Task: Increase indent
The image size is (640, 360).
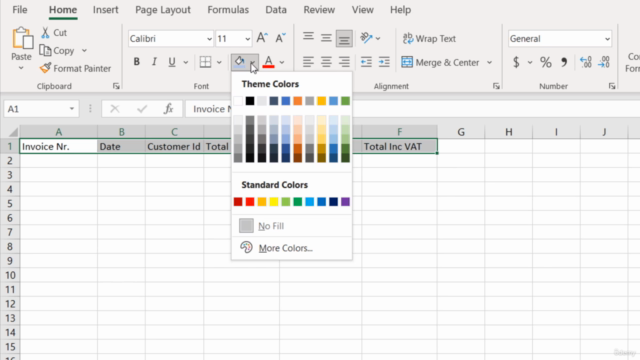Action: (384, 62)
